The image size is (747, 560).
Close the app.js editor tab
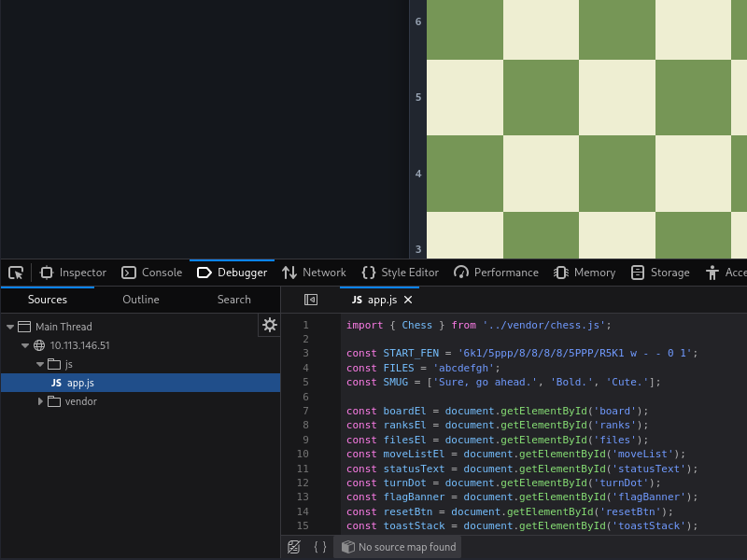point(408,300)
